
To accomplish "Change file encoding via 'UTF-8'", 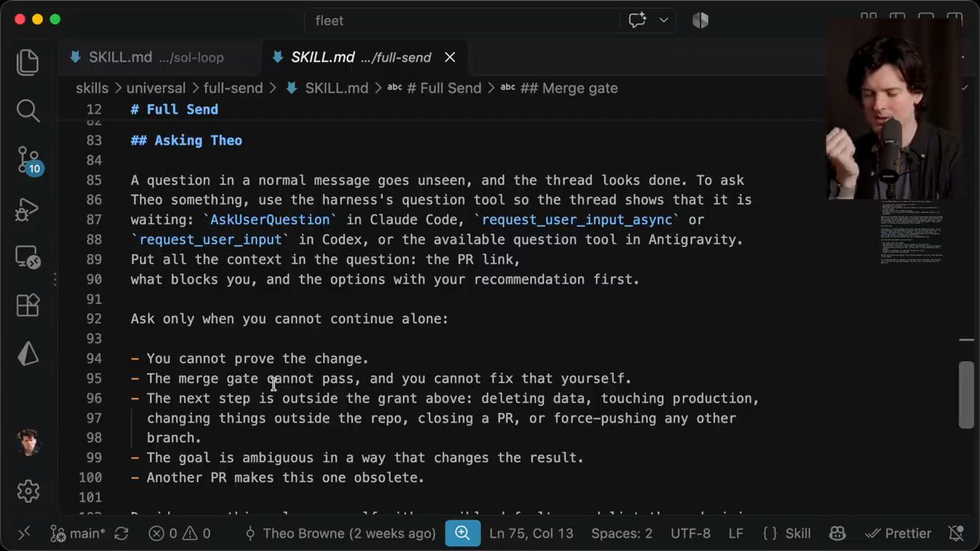I will click(x=691, y=533).
